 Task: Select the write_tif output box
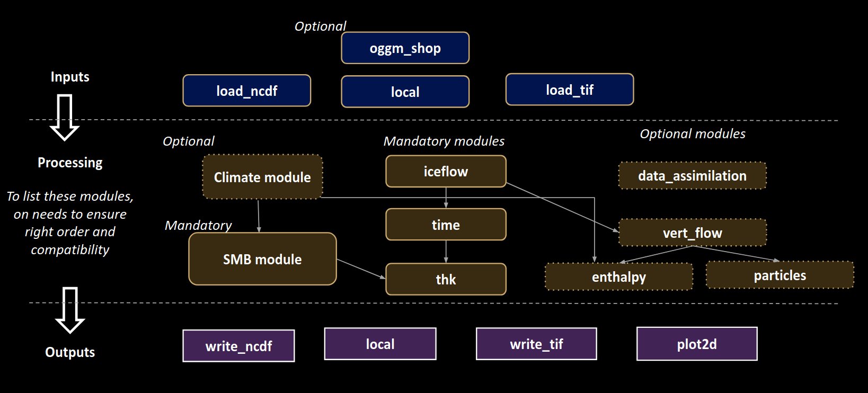pyautogui.click(x=536, y=344)
